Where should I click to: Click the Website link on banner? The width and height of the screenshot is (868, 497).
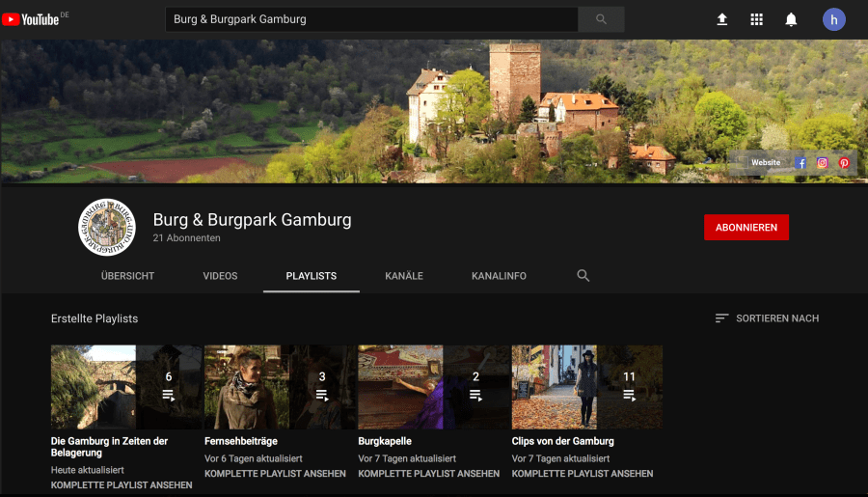pos(766,163)
